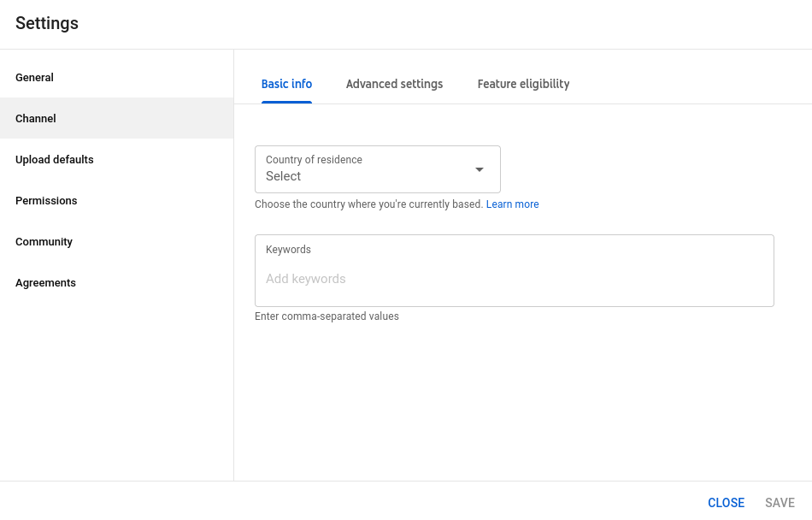The width and height of the screenshot is (812, 520).
Task: Switch to the Community section
Action: point(116,241)
